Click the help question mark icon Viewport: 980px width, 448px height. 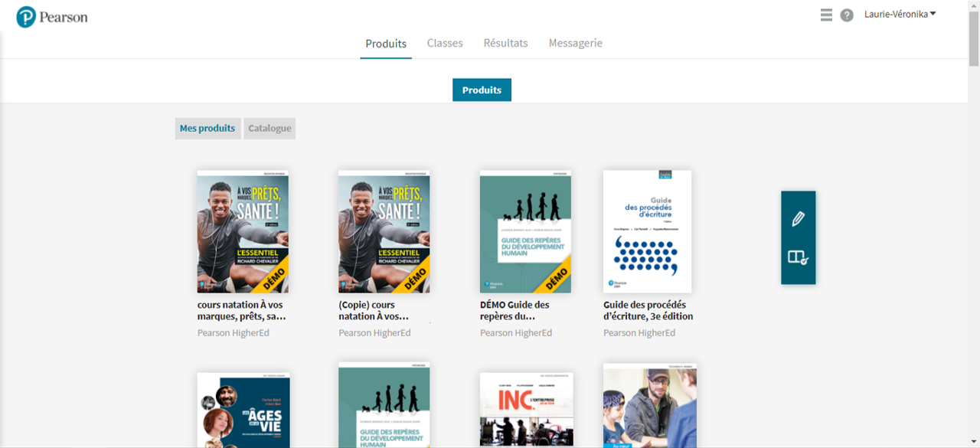(847, 15)
